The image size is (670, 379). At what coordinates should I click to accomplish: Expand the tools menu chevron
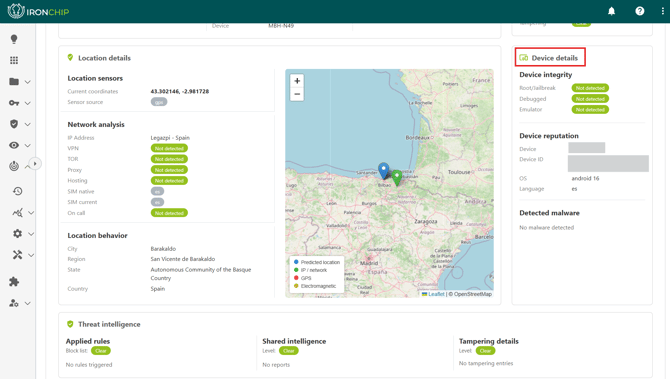point(31,256)
